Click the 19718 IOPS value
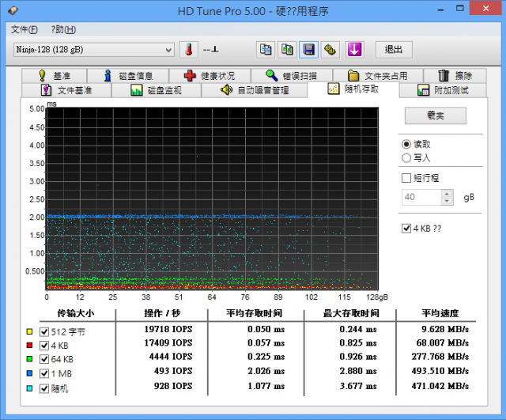506x420 pixels. coord(168,329)
